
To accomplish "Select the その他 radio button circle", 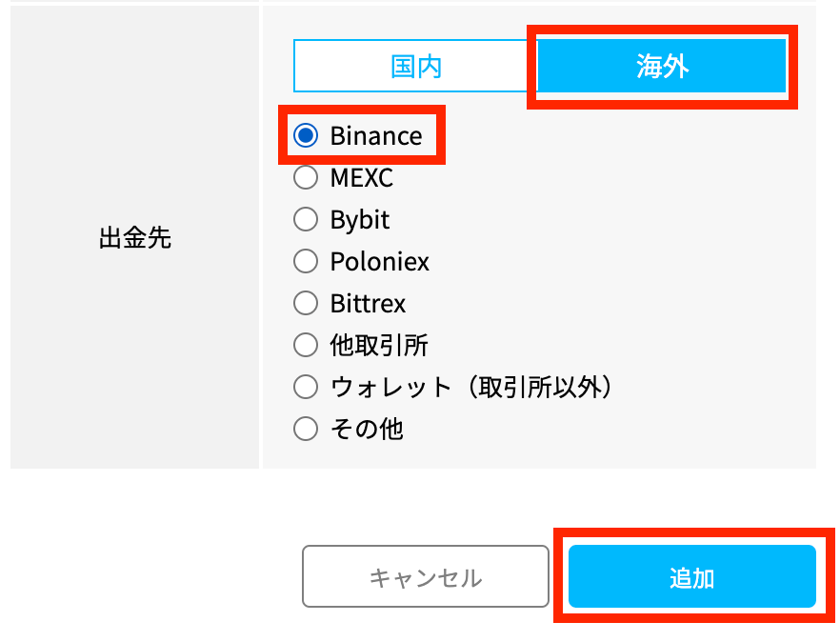I will pos(306,429).
